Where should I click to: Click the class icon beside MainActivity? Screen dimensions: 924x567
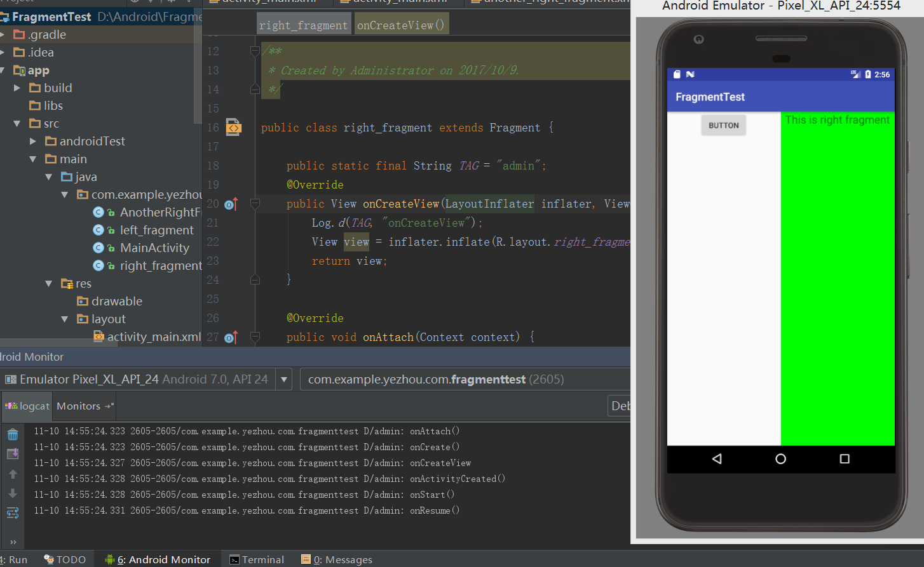[99, 248]
